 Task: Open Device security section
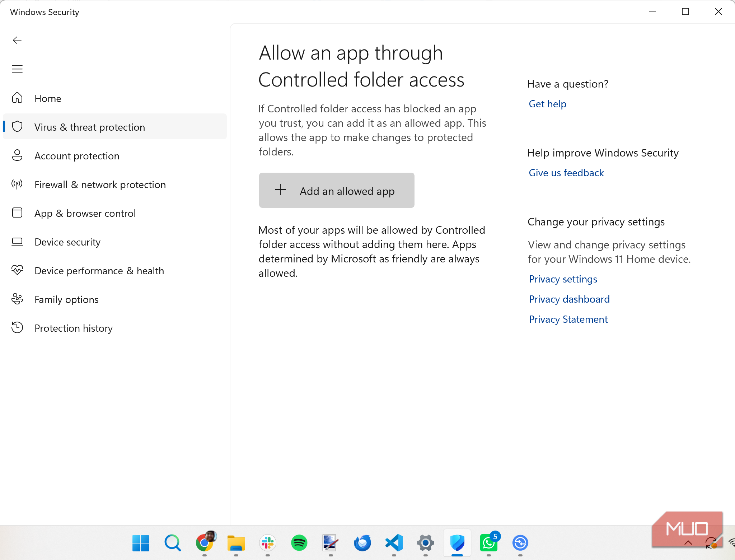coord(115,242)
